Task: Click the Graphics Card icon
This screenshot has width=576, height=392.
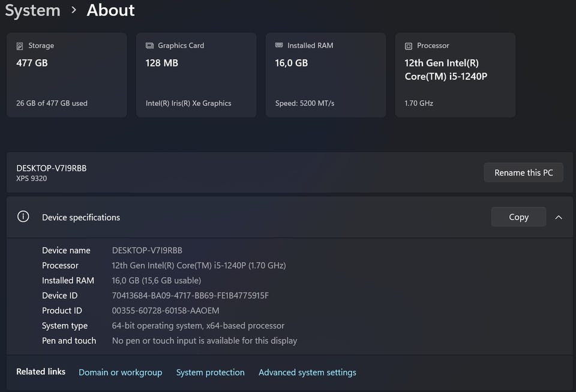Action: point(149,46)
